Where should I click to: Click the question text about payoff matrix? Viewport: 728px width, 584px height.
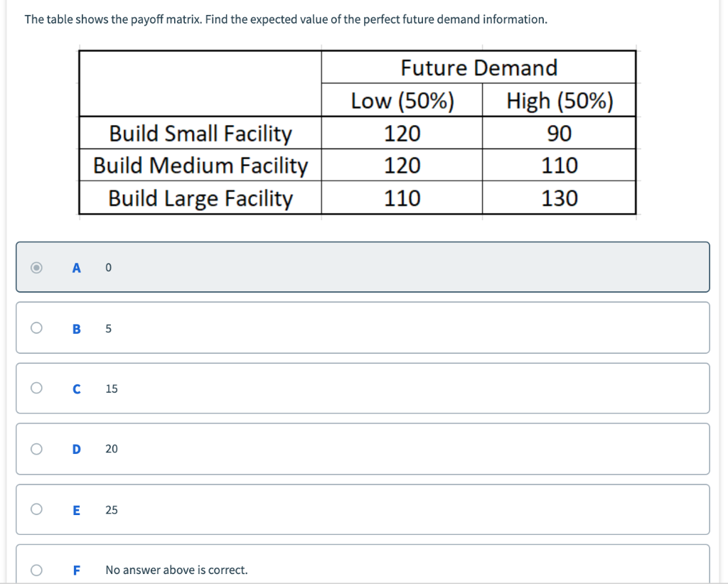pyautogui.click(x=287, y=19)
